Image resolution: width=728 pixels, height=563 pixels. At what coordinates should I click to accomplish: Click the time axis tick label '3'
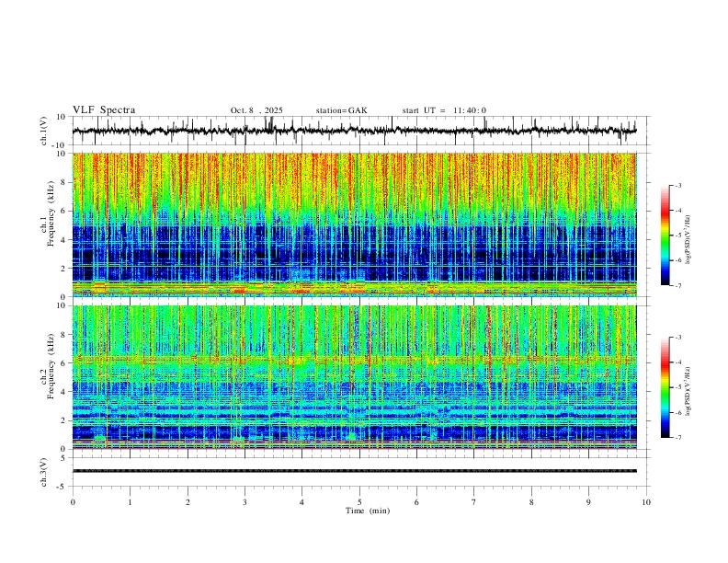pos(245,502)
